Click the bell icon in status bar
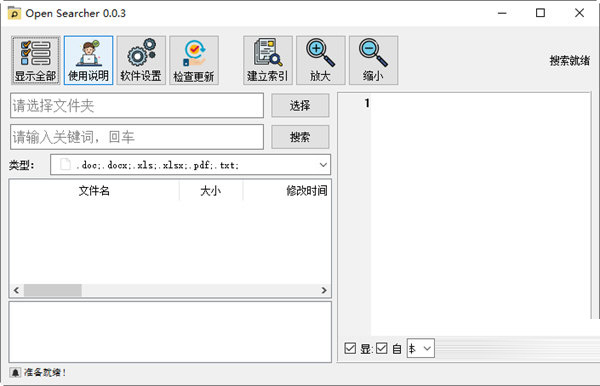 point(15,372)
